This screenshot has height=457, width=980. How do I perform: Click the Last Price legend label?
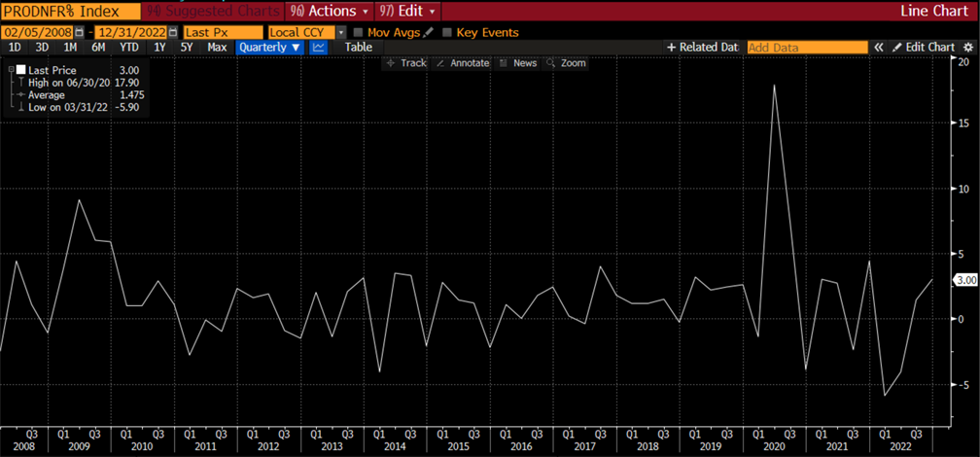tap(52, 70)
